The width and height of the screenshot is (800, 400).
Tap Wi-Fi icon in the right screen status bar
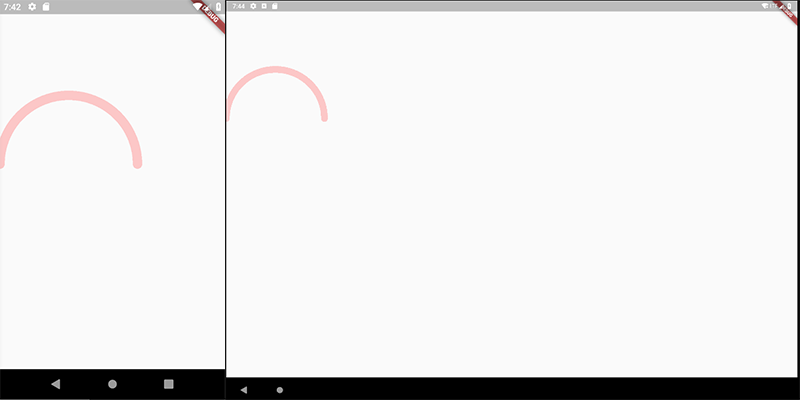pyautogui.click(x=765, y=6)
